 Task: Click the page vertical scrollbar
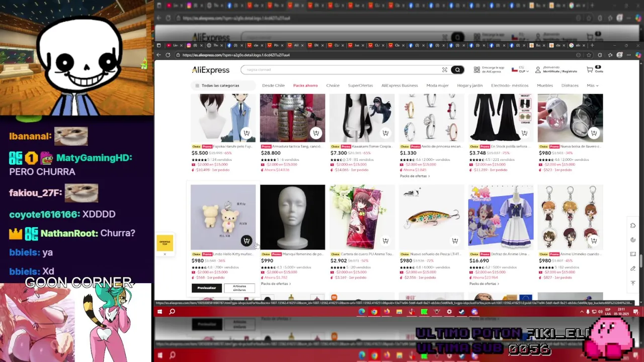click(x=641, y=261)
